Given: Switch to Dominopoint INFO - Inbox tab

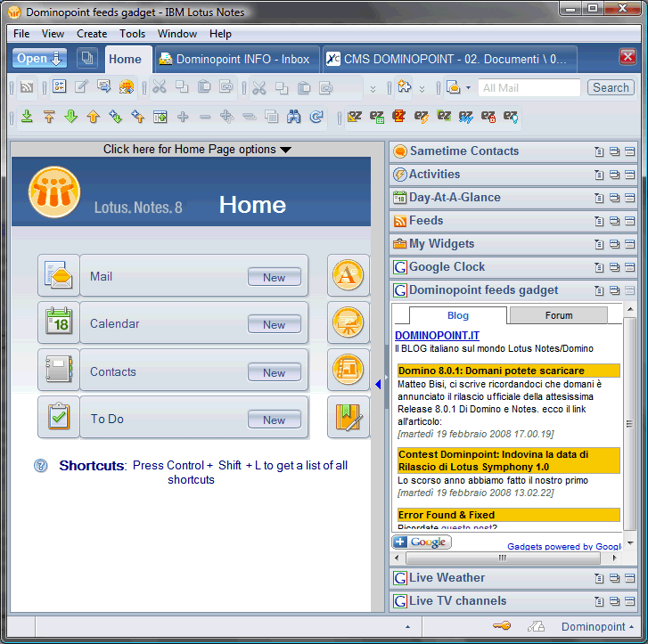Looking at the screenshot, I should [236, 59].
